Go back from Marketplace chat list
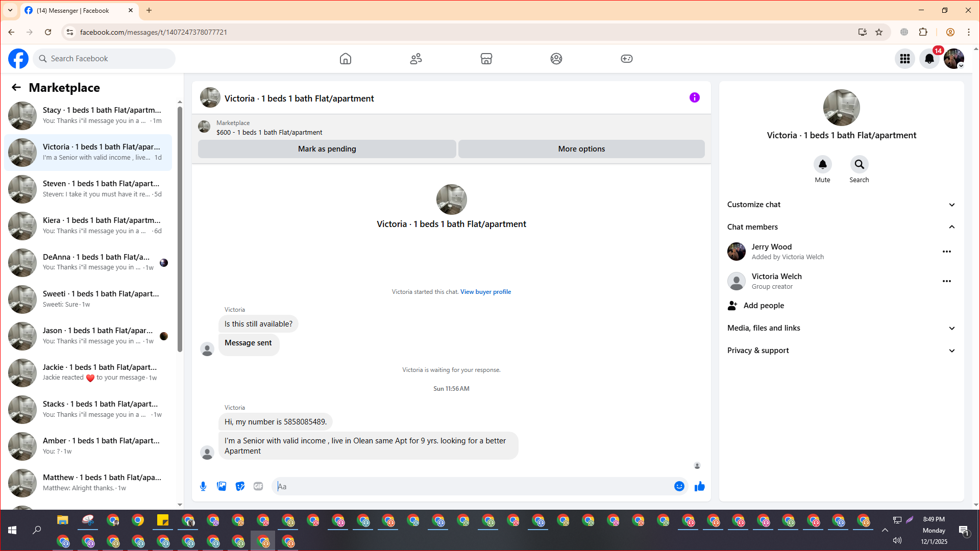This screenshot has height=551, width=980. click(x=16, y=88)
